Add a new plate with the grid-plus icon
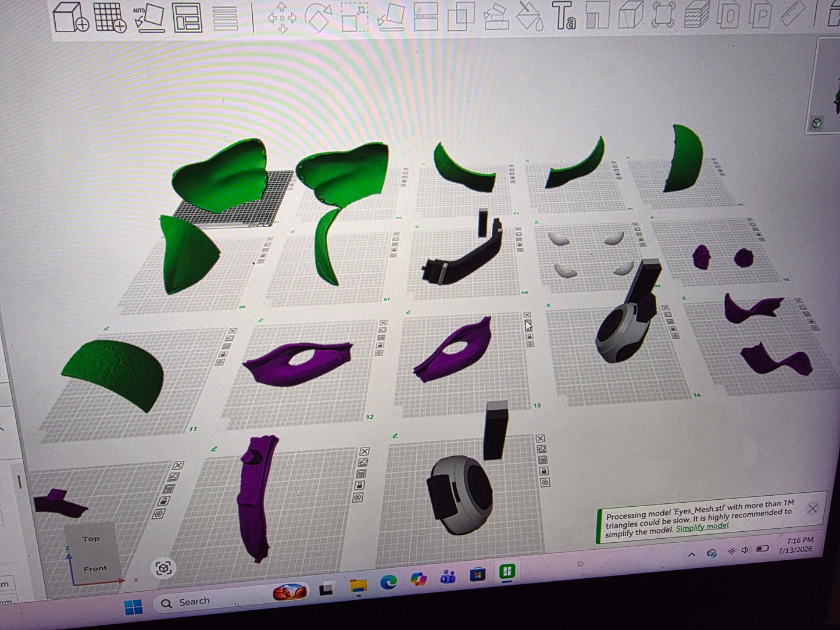Image resolution: width=840 pixels, height=630 pixels. 110,17
